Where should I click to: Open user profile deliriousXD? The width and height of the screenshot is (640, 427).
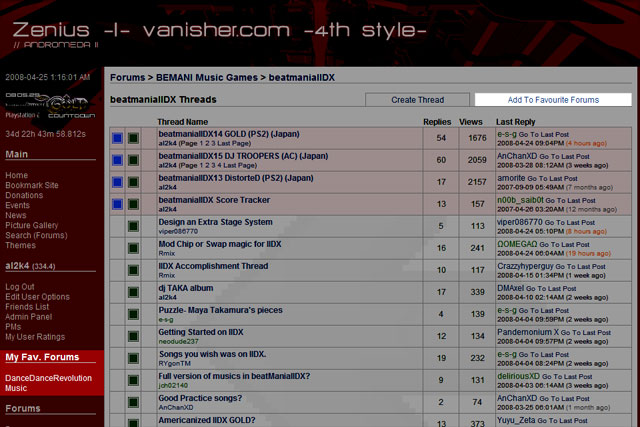[x=518, y=376]
